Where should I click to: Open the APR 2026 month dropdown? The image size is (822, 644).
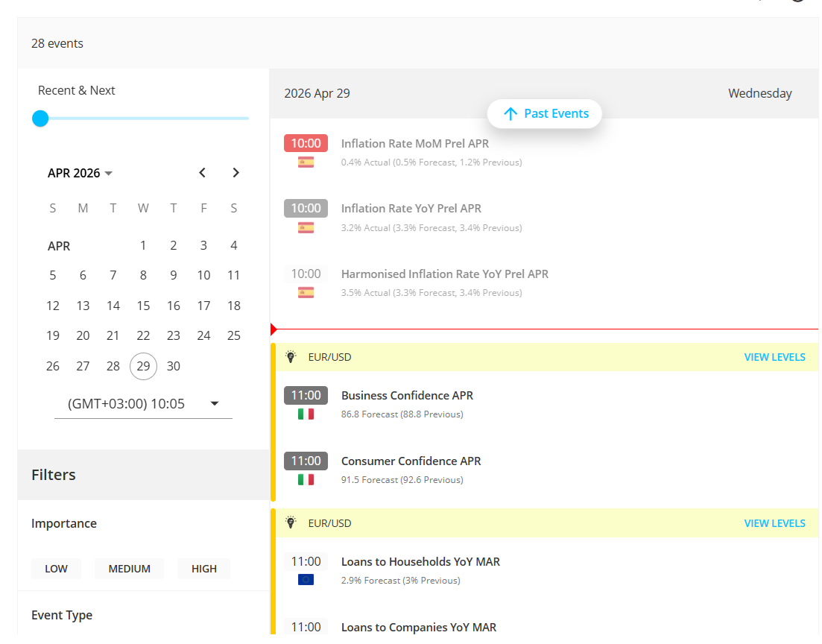[80, 173]
